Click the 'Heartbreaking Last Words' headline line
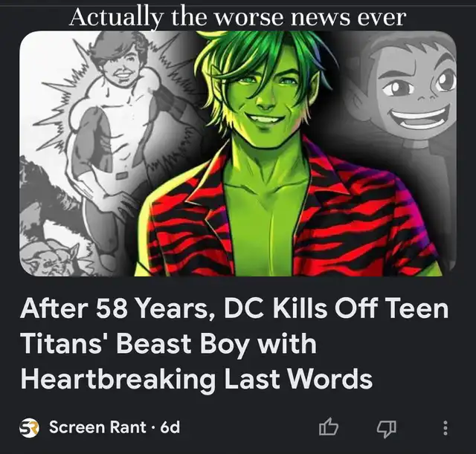The width and height of the screenshot is (476, 454). pyautogui.click(x=196, y=379)
